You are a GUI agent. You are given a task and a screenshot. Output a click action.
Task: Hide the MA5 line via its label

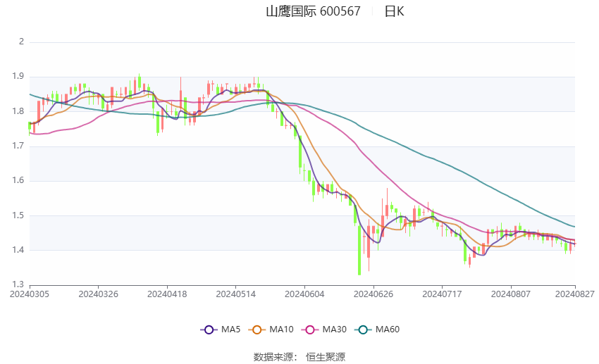[x=230, y=330]
